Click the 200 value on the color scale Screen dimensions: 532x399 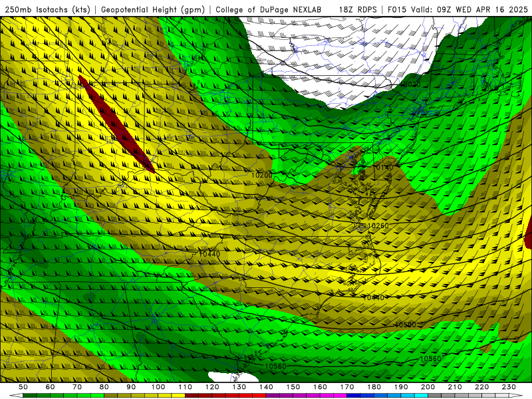click(x=428, y=387)
